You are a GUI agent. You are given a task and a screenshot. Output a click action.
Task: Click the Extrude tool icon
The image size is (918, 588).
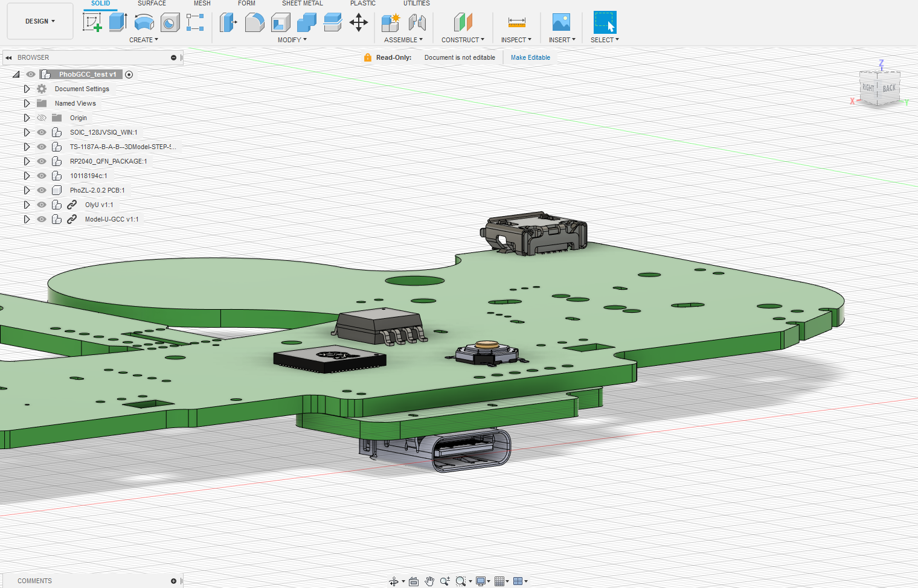click(118, 22)
